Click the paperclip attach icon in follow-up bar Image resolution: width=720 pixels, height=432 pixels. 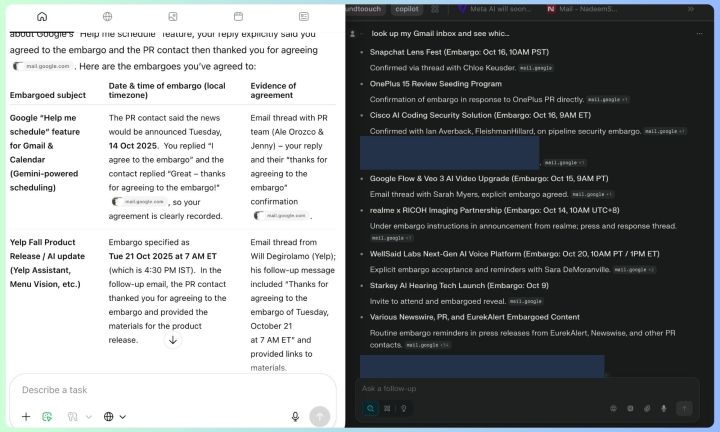tap(647, 408)
